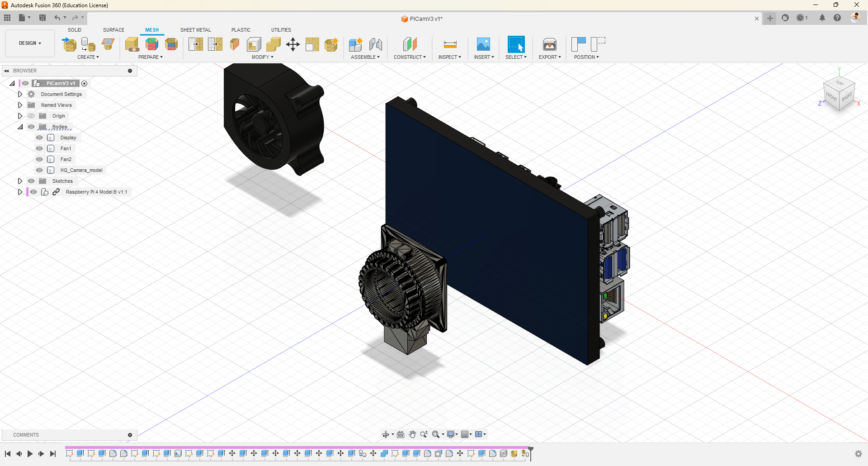Expand the Raspberry Pi 4 Model B node
868x466 pixels.
tap(20, 192)
